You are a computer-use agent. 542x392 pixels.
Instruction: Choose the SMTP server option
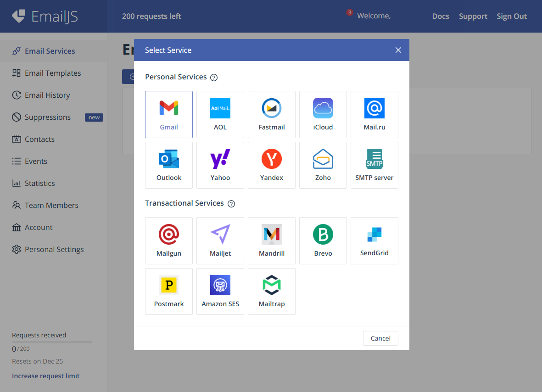(374, 165)
